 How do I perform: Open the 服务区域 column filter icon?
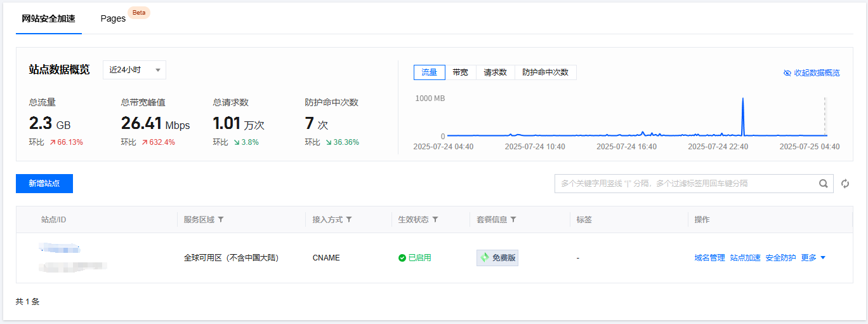pos(221,220)
